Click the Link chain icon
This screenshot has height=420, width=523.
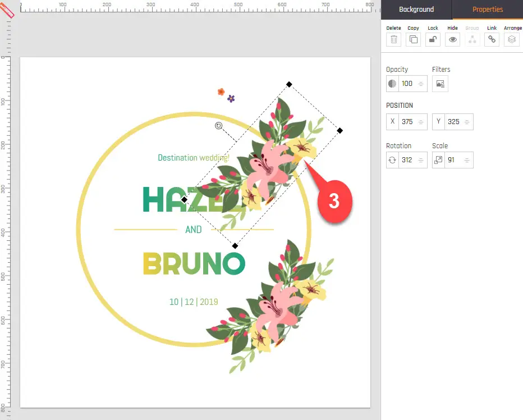click(x=492, y=39)
